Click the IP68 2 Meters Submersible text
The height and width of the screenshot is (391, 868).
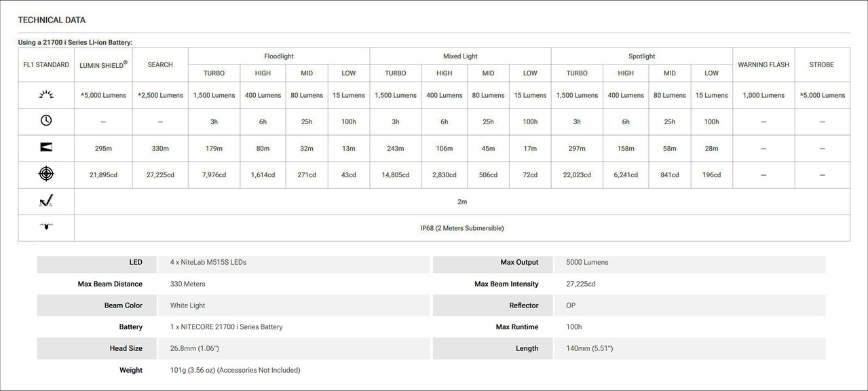click(462, 228)
